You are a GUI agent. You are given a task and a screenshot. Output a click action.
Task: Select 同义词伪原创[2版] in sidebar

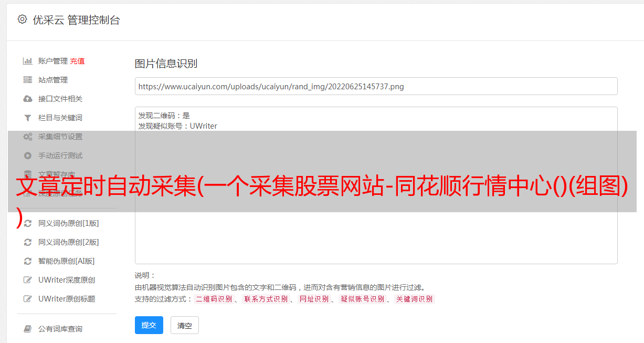click(x=69, y=242)
